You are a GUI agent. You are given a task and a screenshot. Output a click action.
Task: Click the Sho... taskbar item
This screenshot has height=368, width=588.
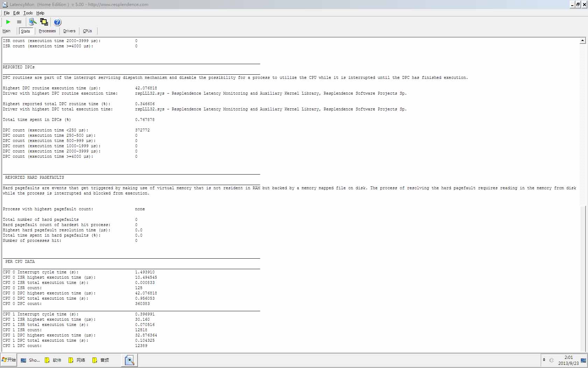click(30, 360)
